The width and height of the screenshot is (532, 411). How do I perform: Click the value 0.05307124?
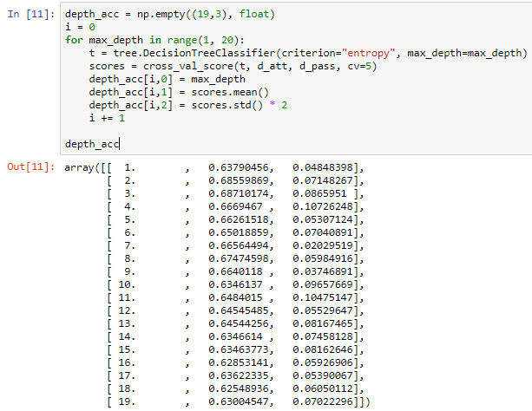(323, 219)
